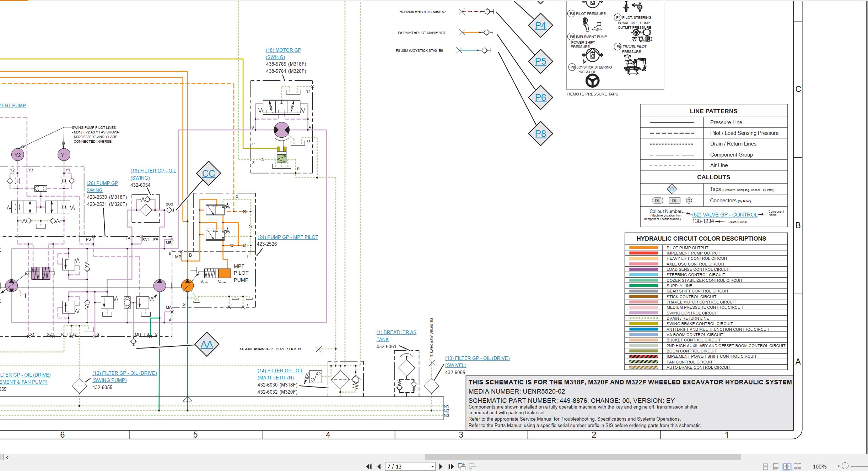Click horizontal scrollbar thumb

pos(583,457)
